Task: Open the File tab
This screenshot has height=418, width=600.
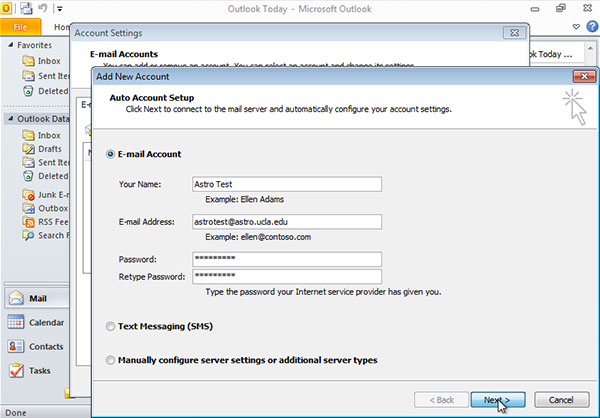Action: click(x=20, y=27)
